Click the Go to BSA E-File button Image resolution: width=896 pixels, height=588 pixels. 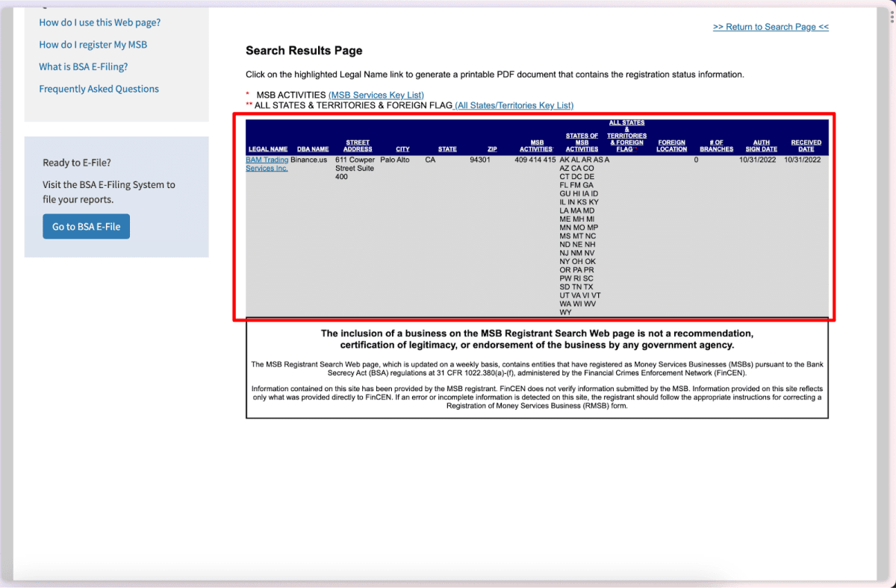(x=86, y=227)
